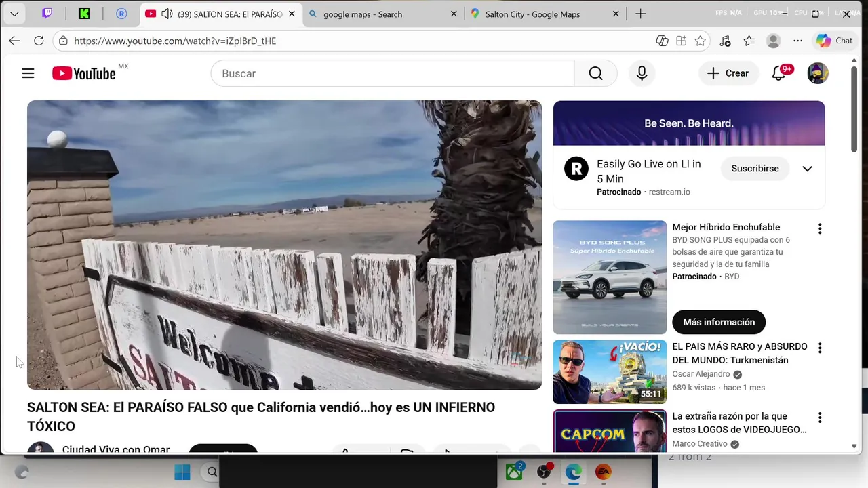Click Suscribirse on the restream ad
The width and height of the screenshot is (868, 488).
[x=755, y=169]
